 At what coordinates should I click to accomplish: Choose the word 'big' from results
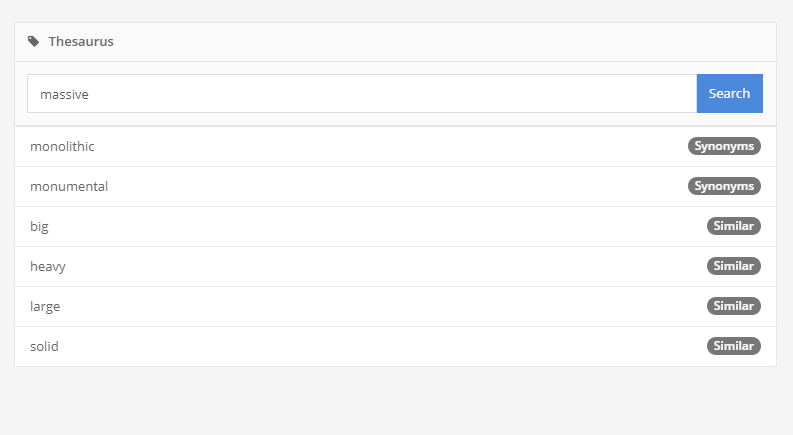(x=39, y=227)
